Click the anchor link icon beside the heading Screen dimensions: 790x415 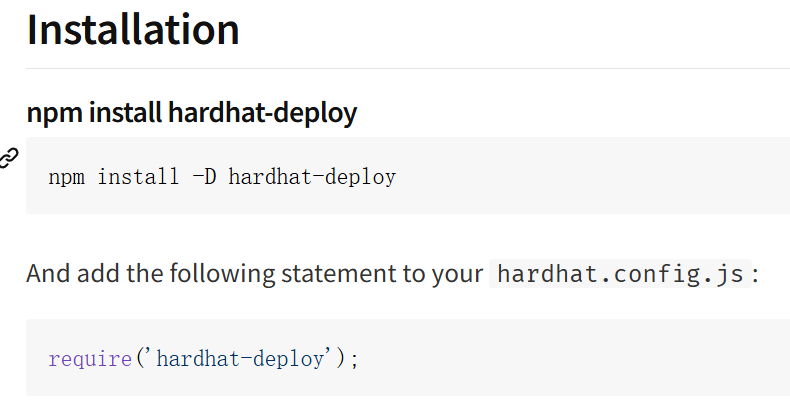pos(9,158)
